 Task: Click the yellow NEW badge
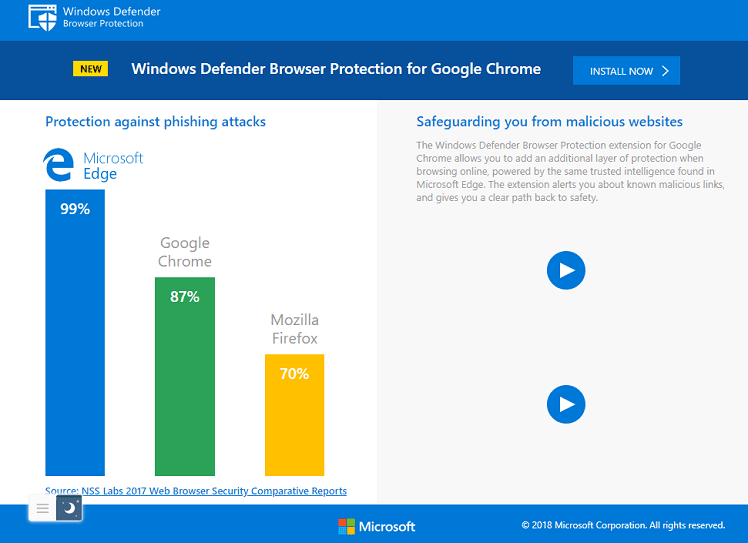[x=91, y=69]
